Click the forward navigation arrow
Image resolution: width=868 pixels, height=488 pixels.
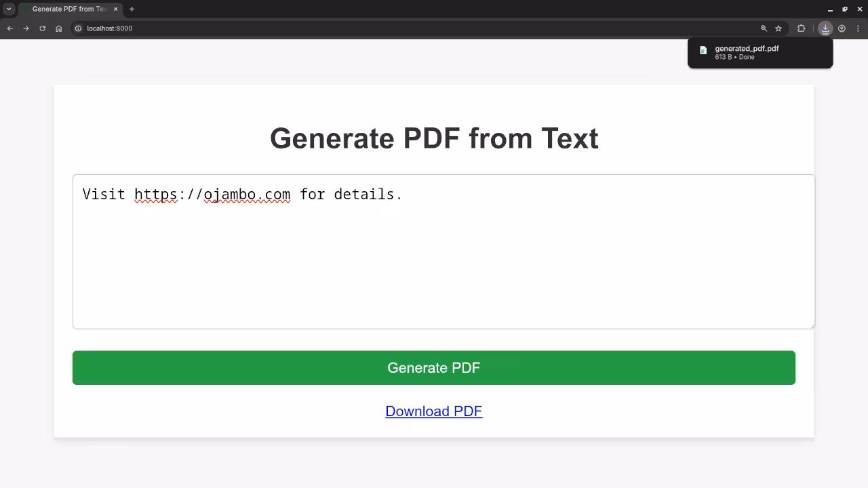tap(26, 28)
